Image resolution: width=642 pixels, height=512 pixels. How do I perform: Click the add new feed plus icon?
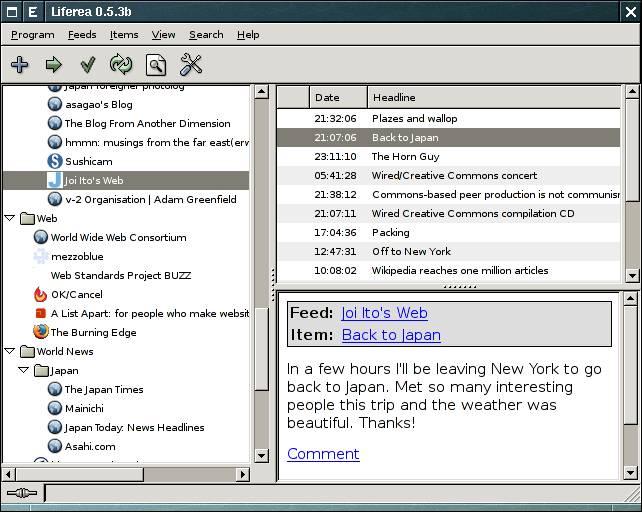tap(19, 65)
